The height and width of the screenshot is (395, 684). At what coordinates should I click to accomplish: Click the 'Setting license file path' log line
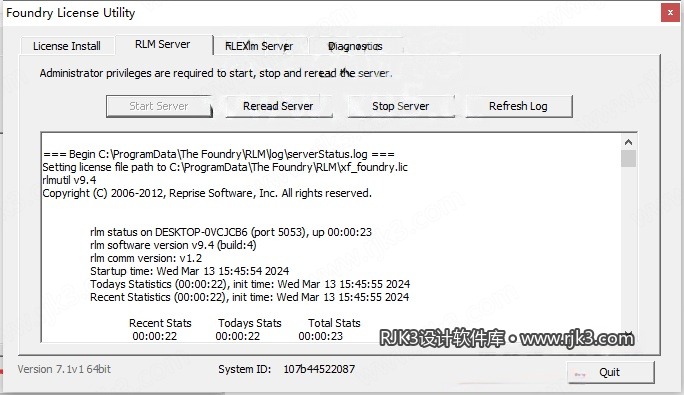point(225,167)
